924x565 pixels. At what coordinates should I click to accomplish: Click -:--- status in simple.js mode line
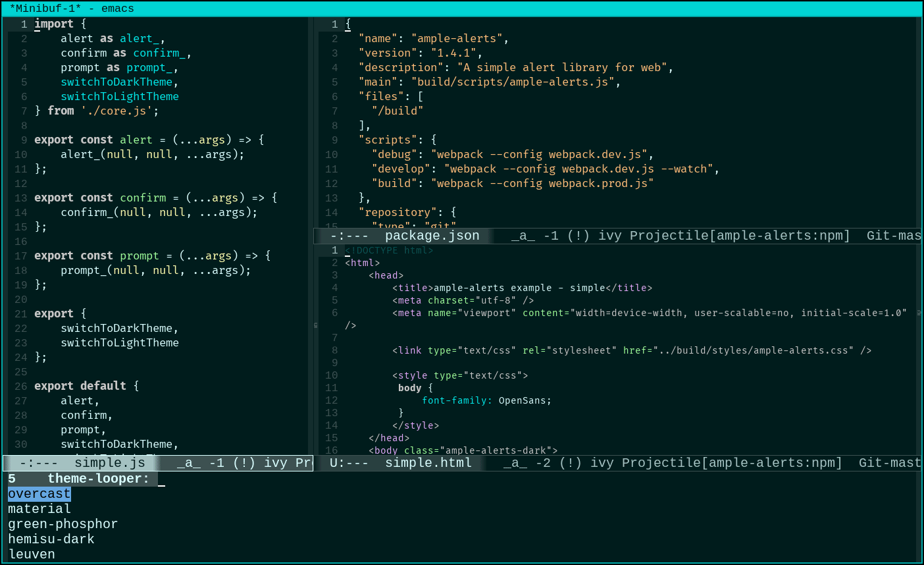click(x=39, y=463)
